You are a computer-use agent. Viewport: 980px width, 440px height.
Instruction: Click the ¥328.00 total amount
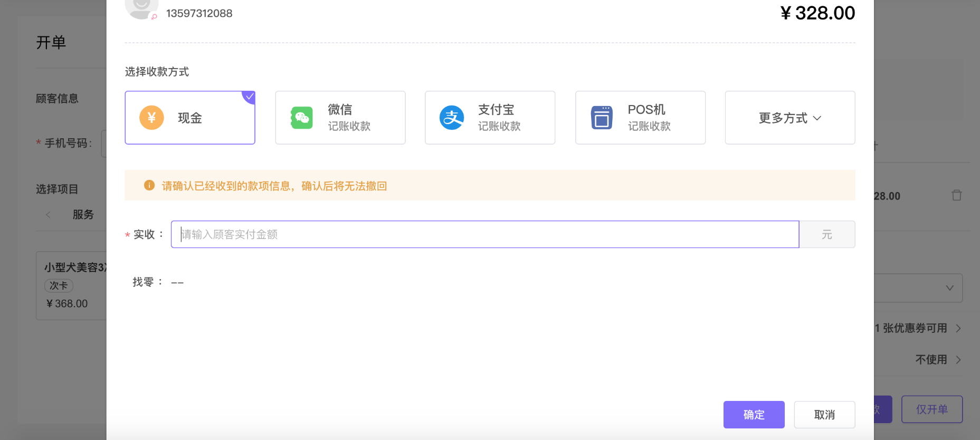pos(817,13)
